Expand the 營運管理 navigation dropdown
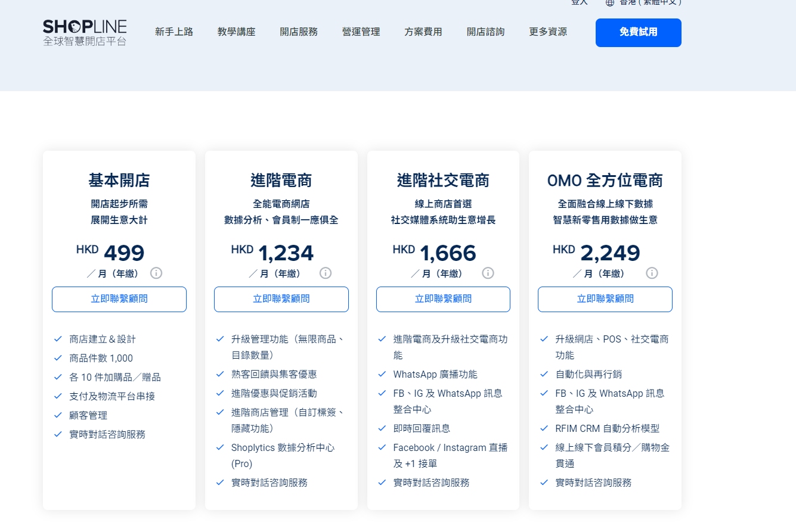Screen dimensions: 796x532 [x=361, y=32]
